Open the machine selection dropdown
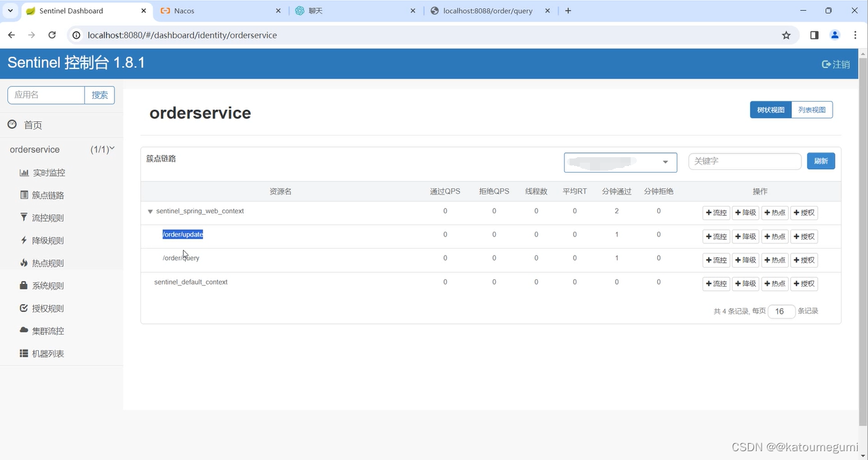868x460 pixels. point(620,162)
